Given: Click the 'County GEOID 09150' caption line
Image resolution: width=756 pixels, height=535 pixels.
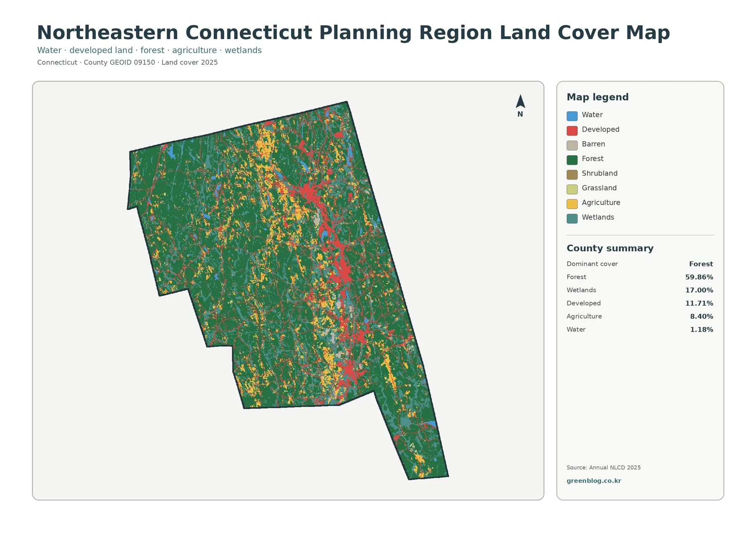Looking at the screenshot, I should 127,63.
